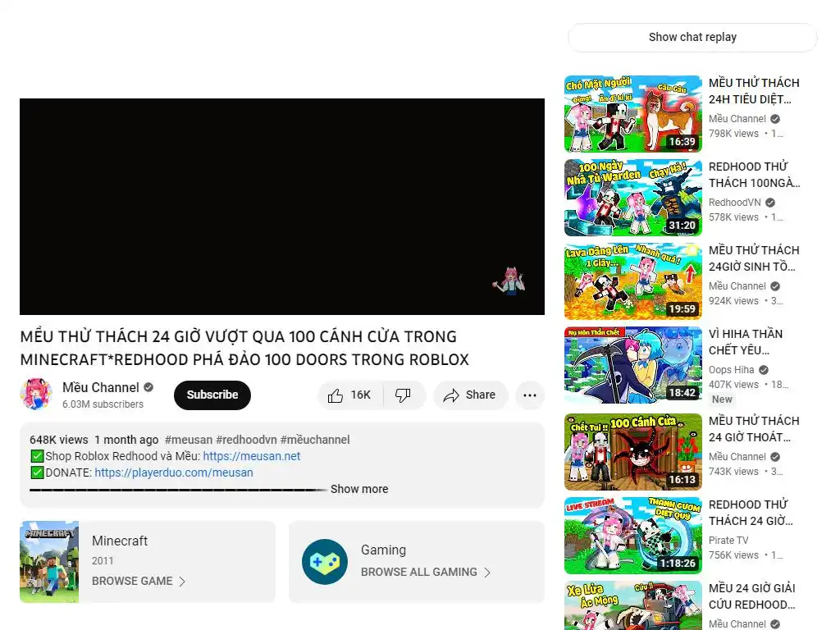Open title MỀU THỬ THÁCH 24GIỜ SINH TỒ...
The image size is (840, 630).
tap(754, 258)
